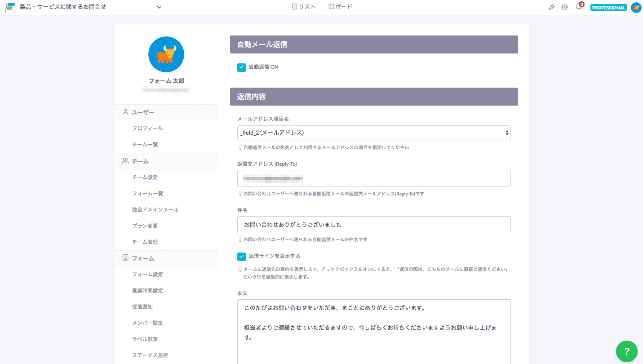The height and width of the screenshot is (364, 643).
Task: Click inside the 本文 message body textarea
Action: (x=374, y=328)
